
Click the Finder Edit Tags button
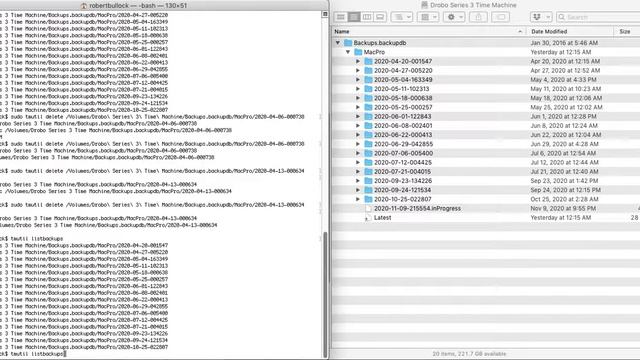tap(501, 17)
